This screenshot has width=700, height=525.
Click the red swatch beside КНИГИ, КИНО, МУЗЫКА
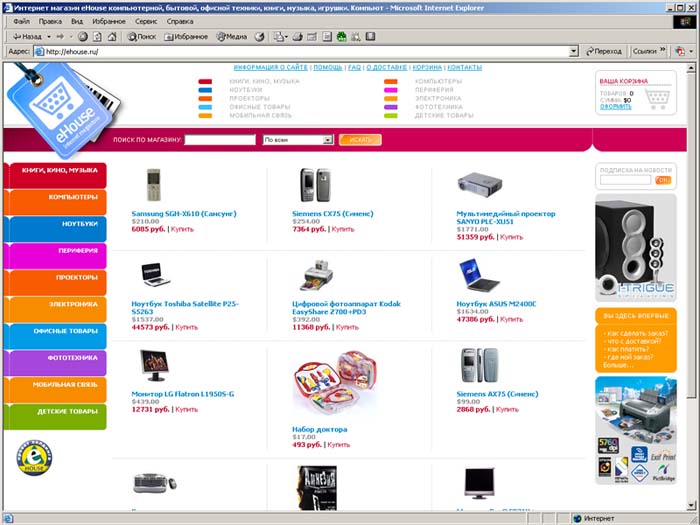[205, 82]
